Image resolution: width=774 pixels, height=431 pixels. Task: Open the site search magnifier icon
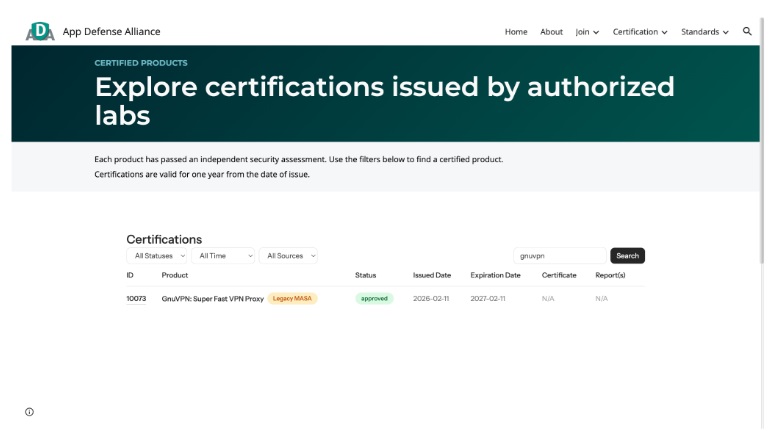tap(747, 32)
